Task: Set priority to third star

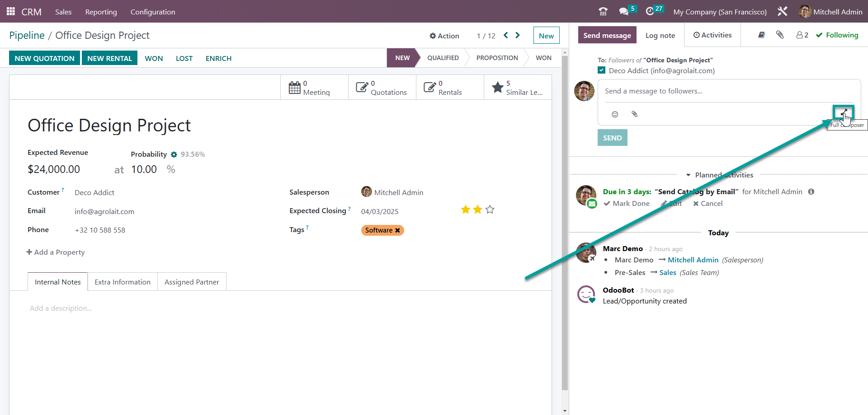Action: click(490, 210)
